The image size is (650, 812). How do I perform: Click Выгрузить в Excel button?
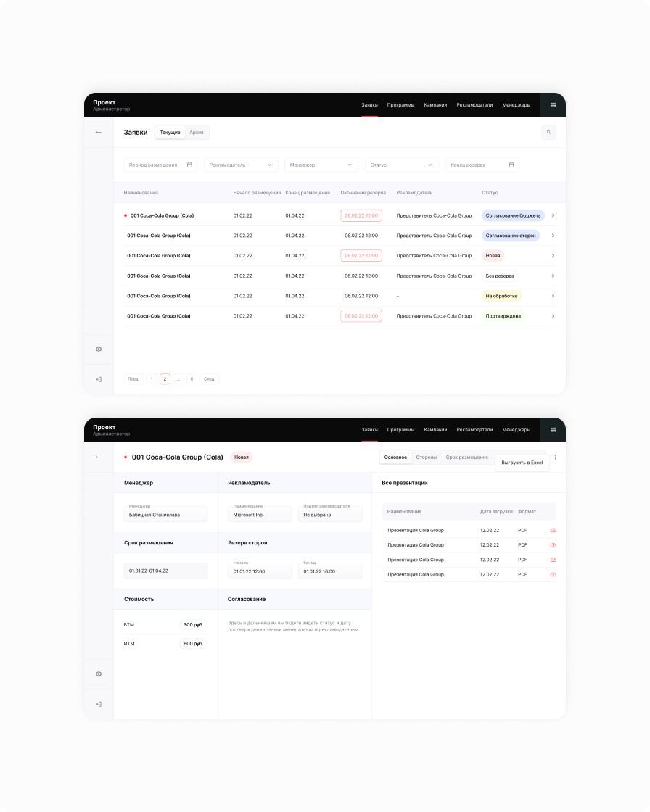(x=522, y=463)
